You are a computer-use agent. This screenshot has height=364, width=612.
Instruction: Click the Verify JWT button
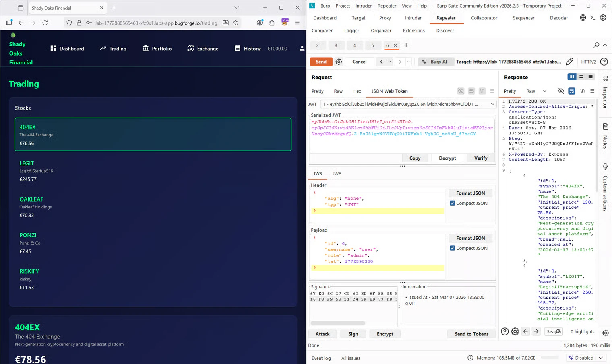point(481,158)
